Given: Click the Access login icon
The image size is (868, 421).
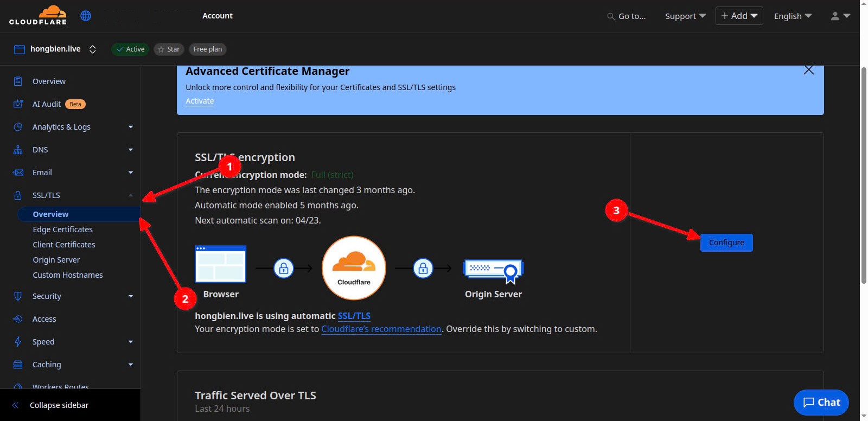Looking at the screenshot, I should pos(18,319).
